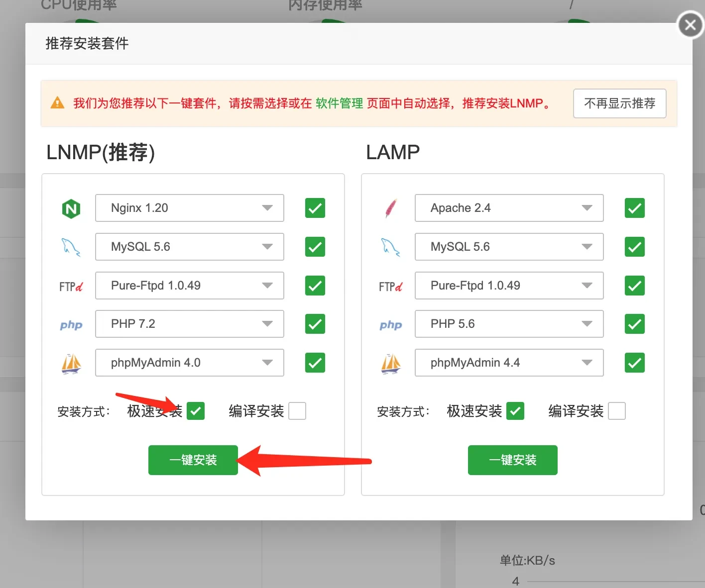Uncheck phpMyAdmin 4.0 in LNMP

pyautogui.click(x=315, y=363)
